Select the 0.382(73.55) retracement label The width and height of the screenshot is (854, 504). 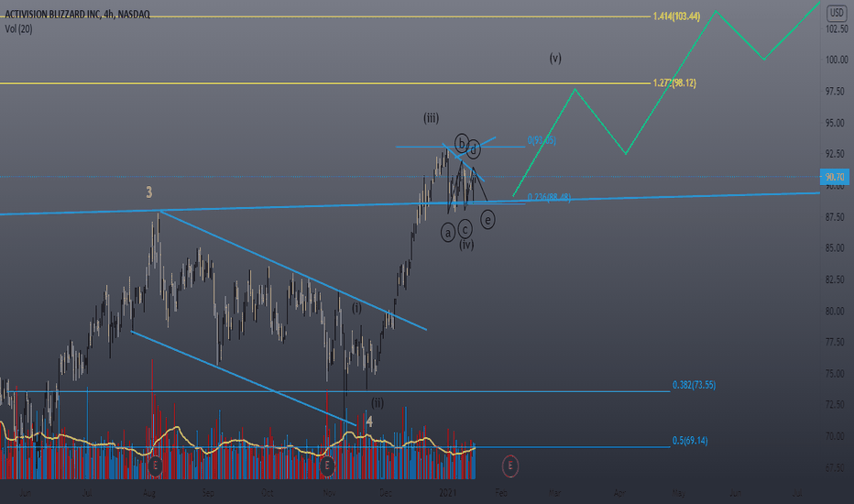694,385
